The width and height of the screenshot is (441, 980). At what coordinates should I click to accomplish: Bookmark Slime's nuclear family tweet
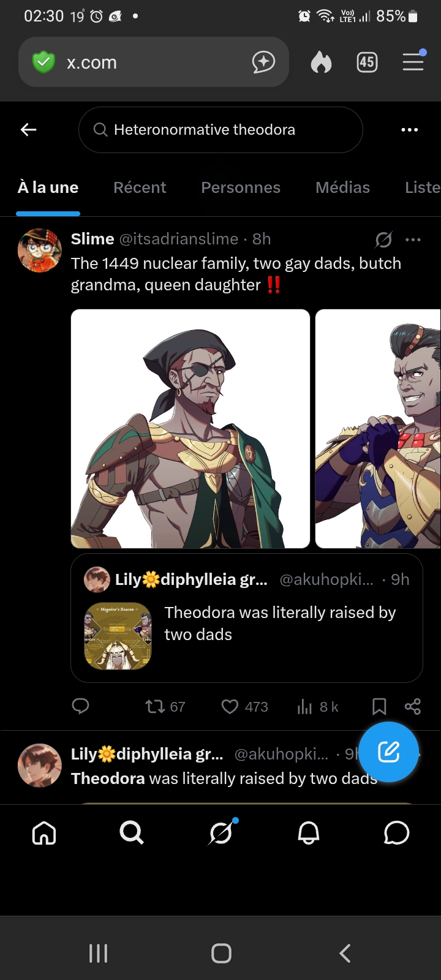(379, 707)
